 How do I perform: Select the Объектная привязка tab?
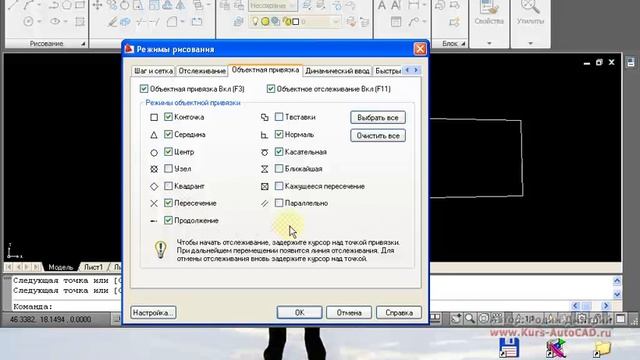[265, 70]
